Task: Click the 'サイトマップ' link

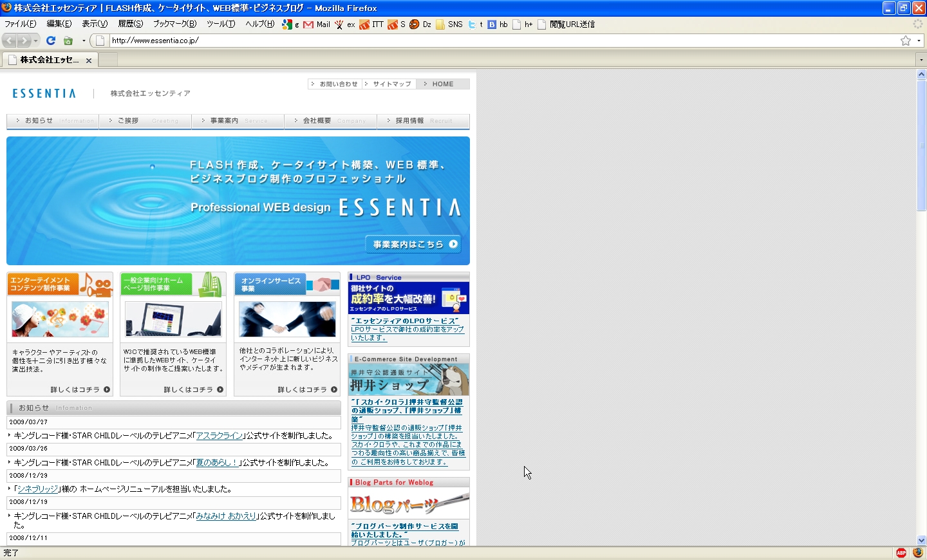Action: click(x=388, y=84)
